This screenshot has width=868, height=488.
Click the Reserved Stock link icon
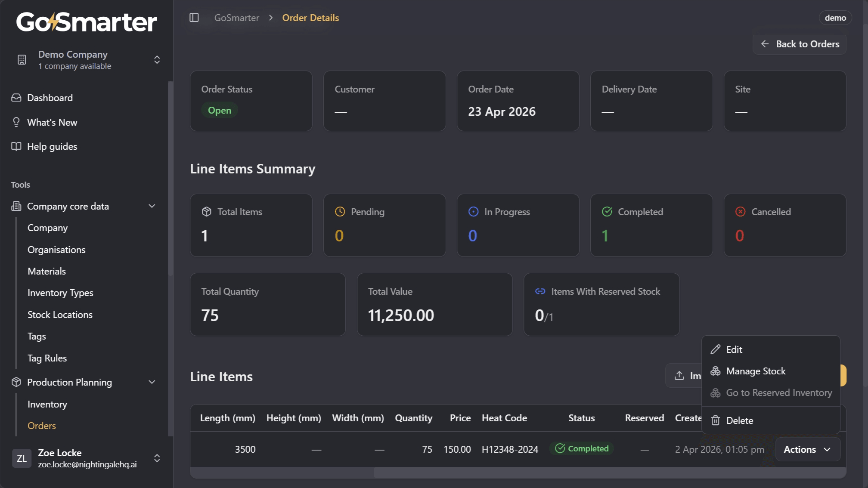point(540,291)
